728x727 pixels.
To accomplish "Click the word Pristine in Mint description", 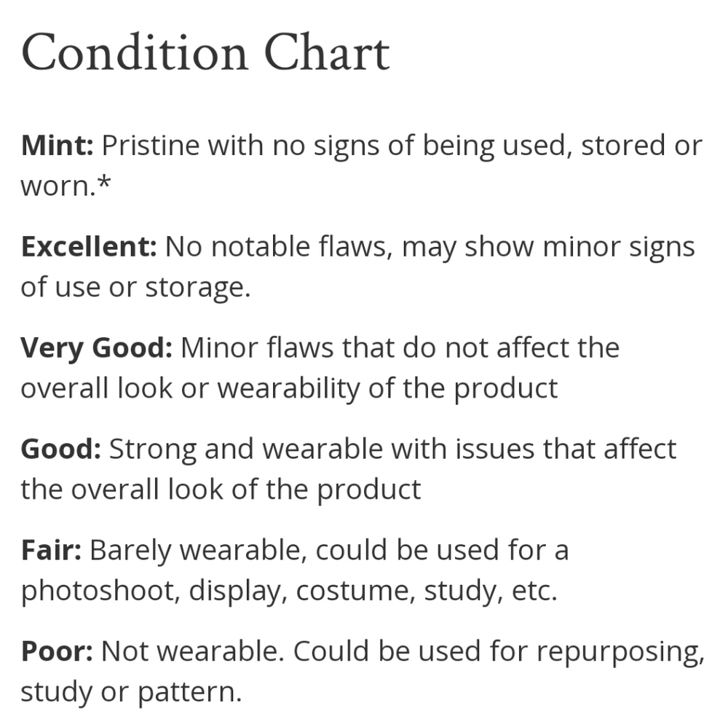I will click(151, 146).
